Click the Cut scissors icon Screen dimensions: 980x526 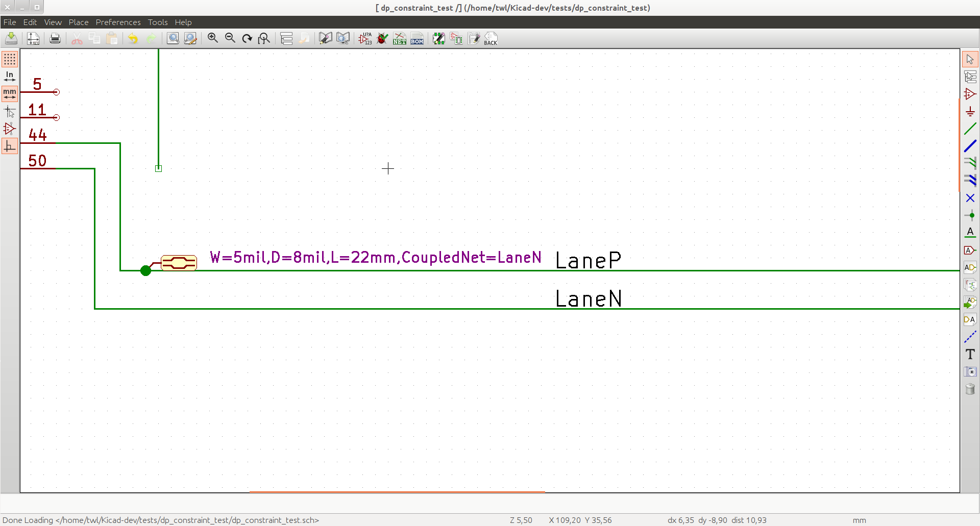click(x=77, y=38)
